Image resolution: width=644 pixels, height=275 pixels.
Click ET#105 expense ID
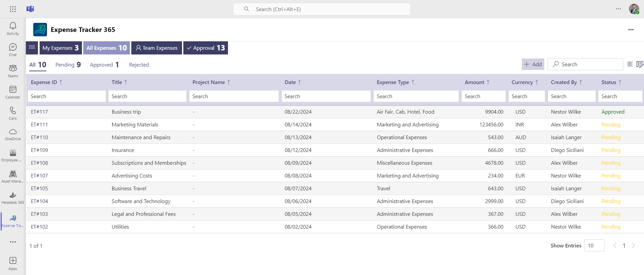(39, 188)
